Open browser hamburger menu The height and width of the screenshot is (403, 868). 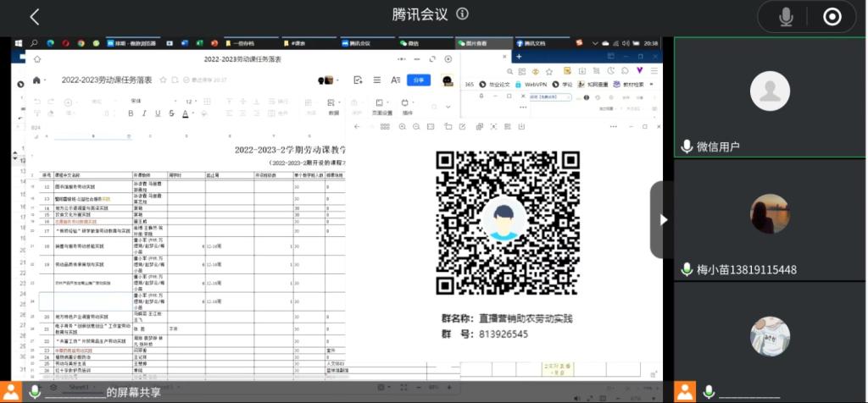tap(654, 71)
